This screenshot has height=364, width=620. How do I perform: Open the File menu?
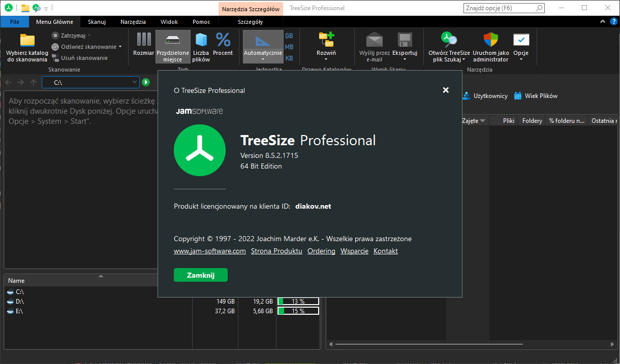tap(15, 22)
